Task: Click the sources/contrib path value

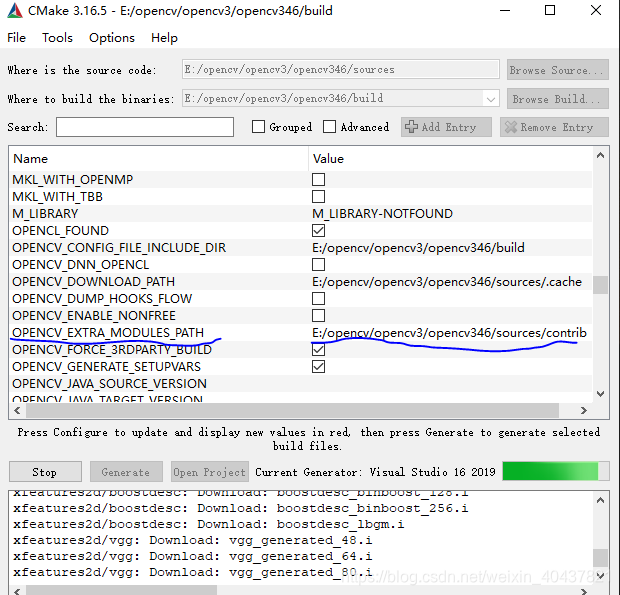Action: click(x=449, y=332)
